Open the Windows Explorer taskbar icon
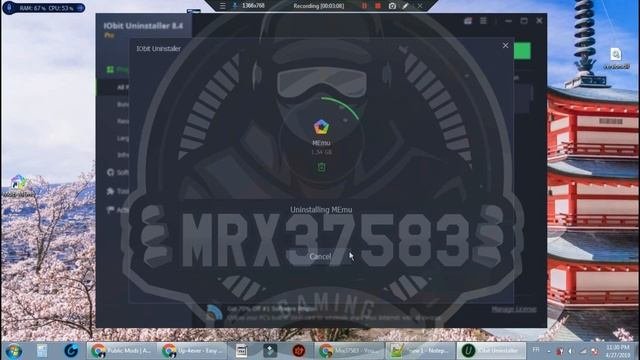Viewport: 640px width, 360px height. pos(42,351)
